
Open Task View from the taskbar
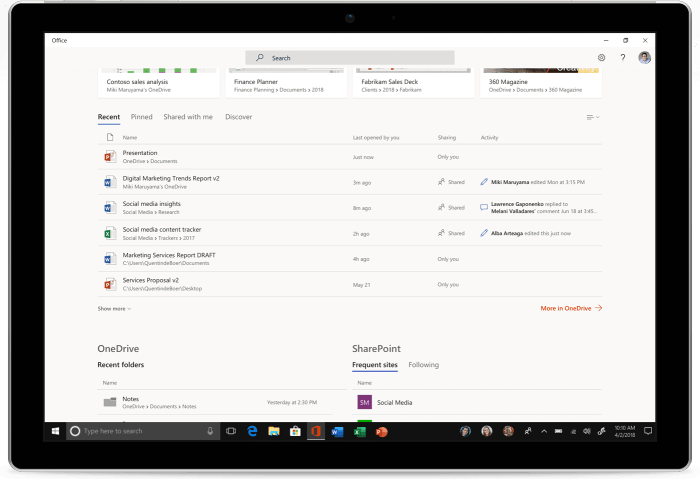[x=231, y=431]
